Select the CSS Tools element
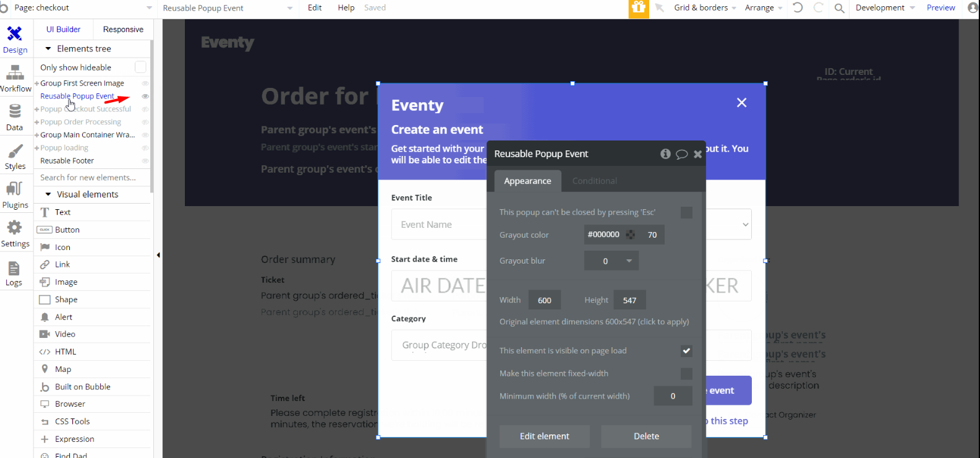The image size is (980, 458). point(93,421)
